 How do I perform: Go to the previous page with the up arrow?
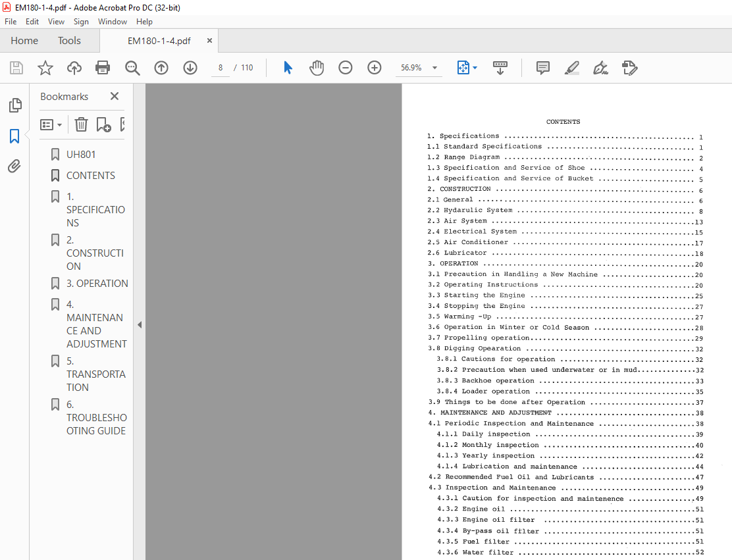161,68
